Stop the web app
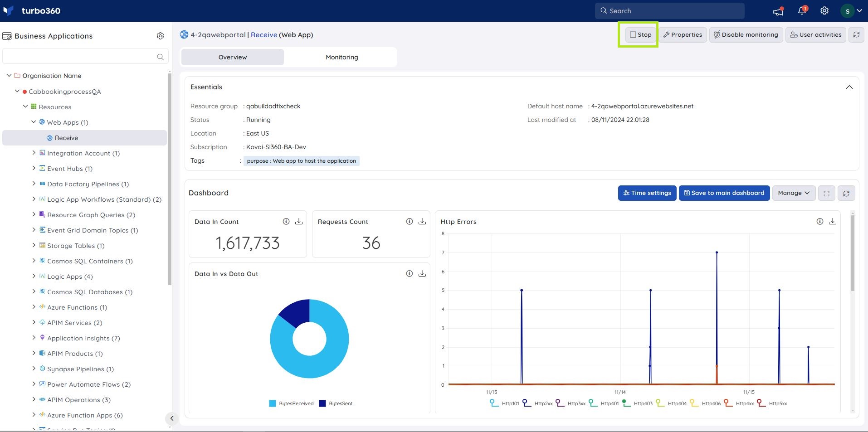 click(x=640, y=34)
